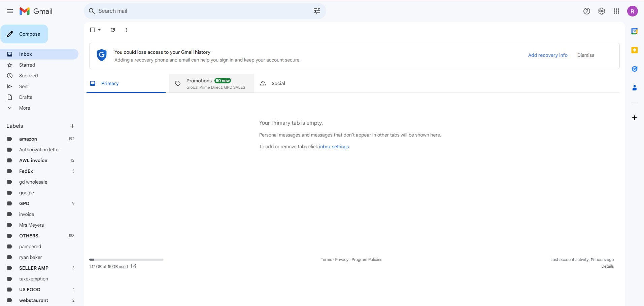Screen dimensions: 644x306
Task: Switch to the Promotions tab
Action: 211,83
